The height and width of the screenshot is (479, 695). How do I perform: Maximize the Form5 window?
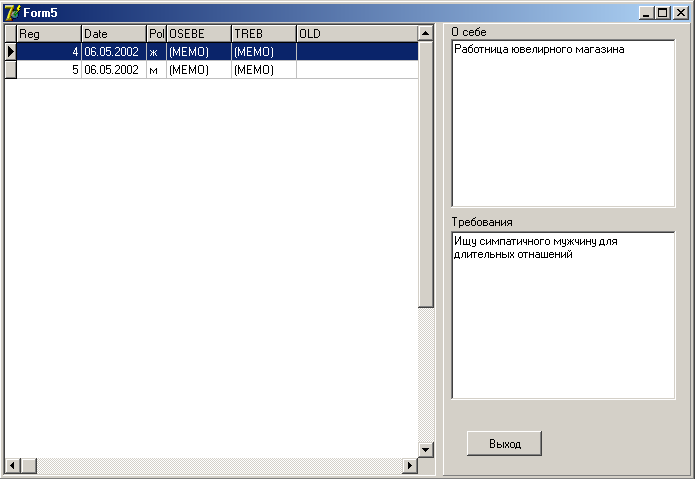[663, 13]
